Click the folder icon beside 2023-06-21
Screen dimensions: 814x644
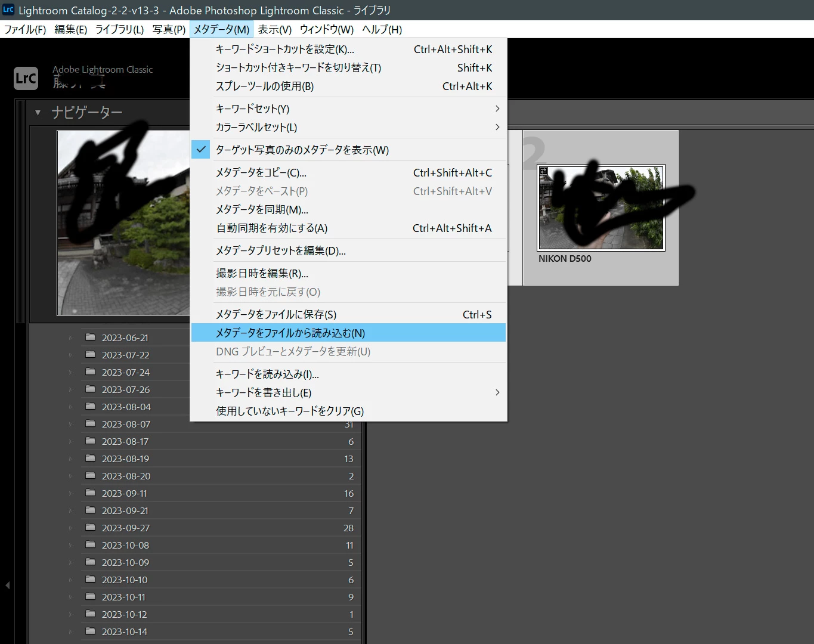point(91,337)
